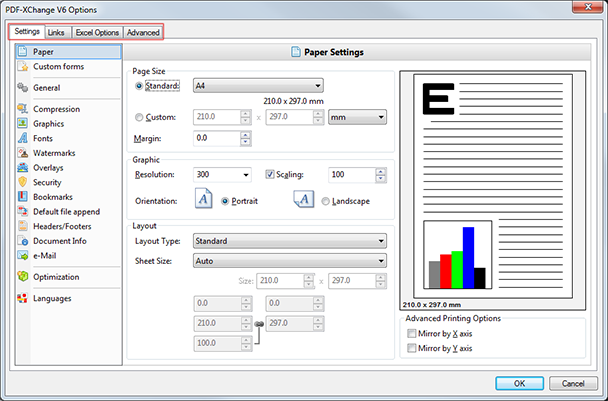
Task: Choose Portrait orientation radio button
Action: [225, 201]
